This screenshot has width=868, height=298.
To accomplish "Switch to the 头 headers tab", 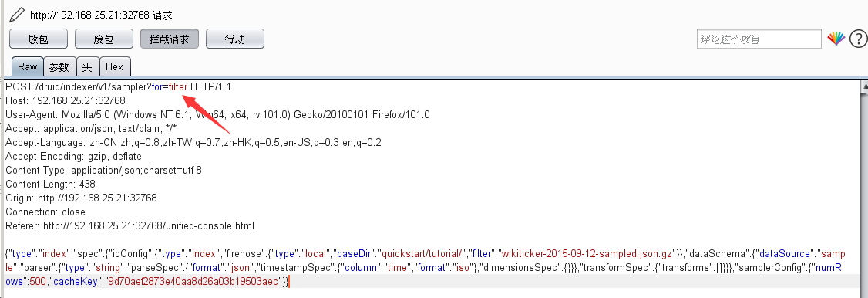I will [87, 67].
